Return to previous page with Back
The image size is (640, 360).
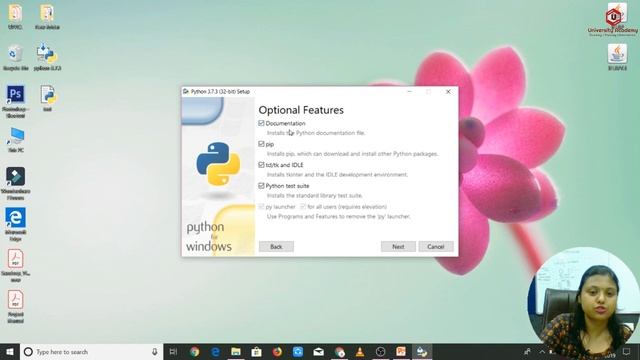click(x=276, y=247)
